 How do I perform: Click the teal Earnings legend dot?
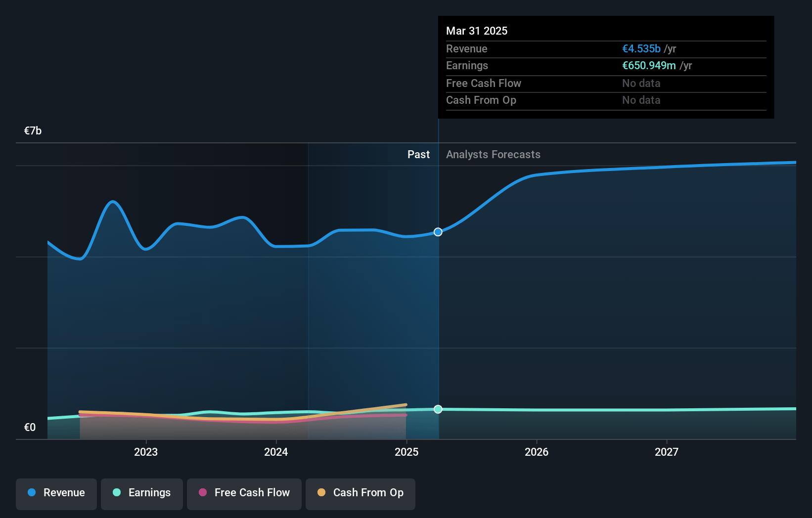pyautogui.click(x=117, y=492)
